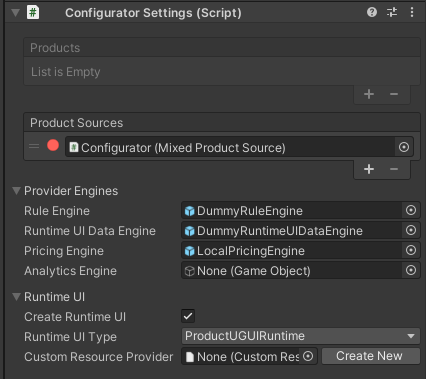Open object picker for Rule Engine
The image size is (426, 379).
tap(411, 210)
